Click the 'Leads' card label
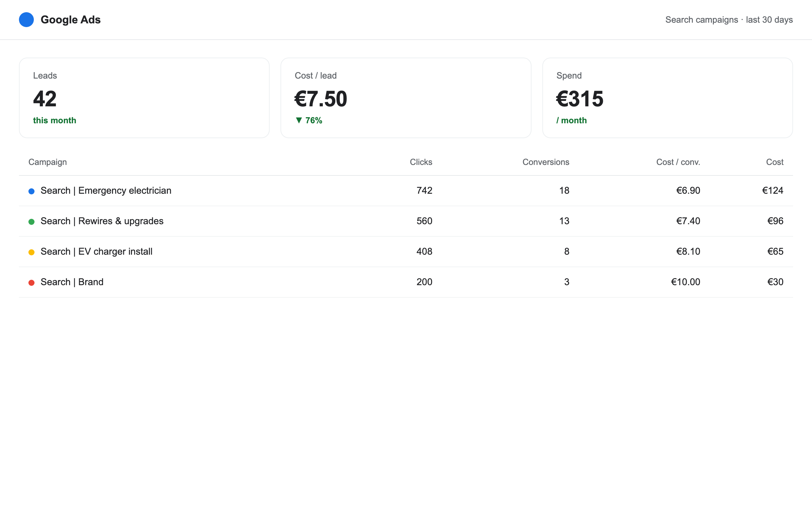The height and width of the screenshot is (508, 812). (45, 76)
